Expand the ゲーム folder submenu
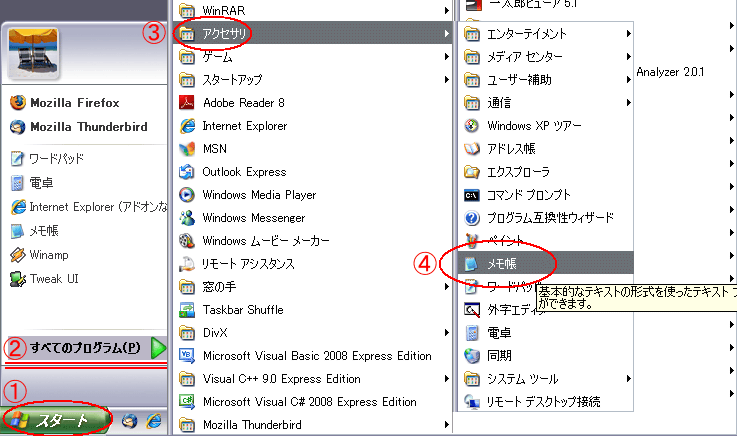Viewport: 737px width, 436px height. click(x=445, y=57)
